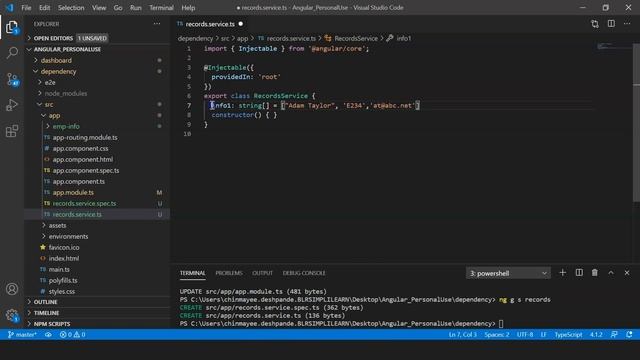Image resolution: width=640 pixels, height=360 pixels.
Task: Switch to the Output panel tab
Action: point(262,273)
